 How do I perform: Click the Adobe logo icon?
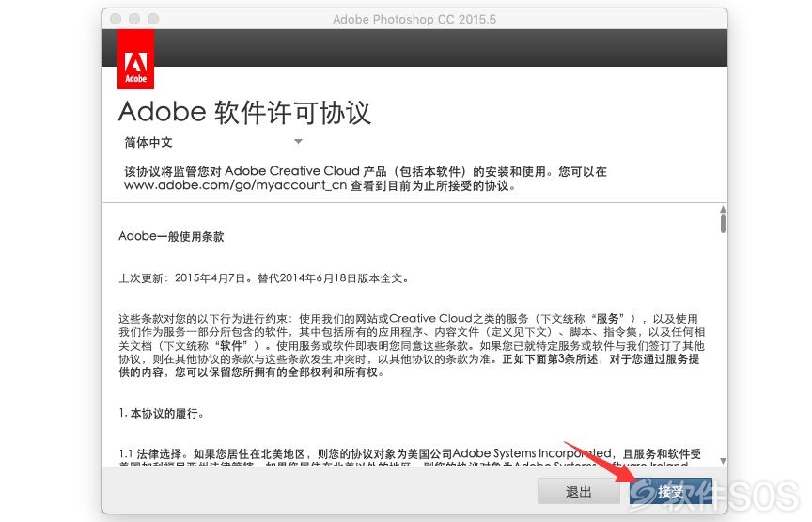[x=135, y=59]
